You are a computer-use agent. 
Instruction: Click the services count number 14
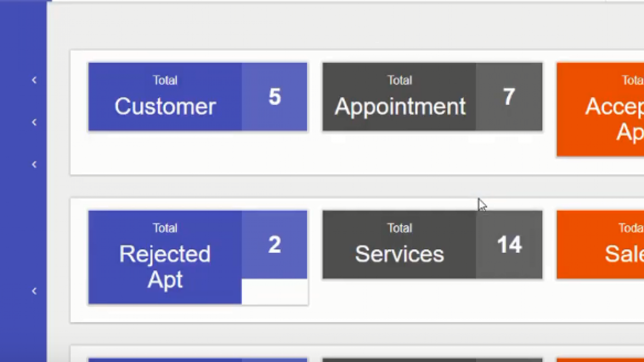click(x=509, y=245)
